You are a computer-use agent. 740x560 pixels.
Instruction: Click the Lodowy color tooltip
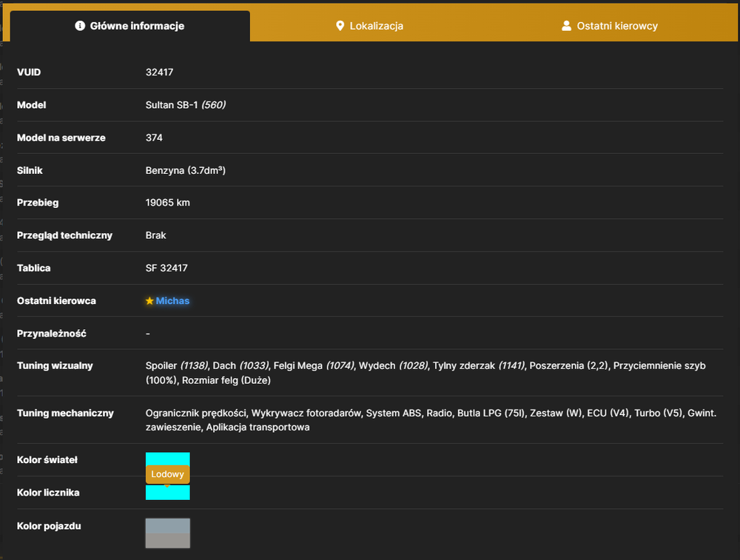(167, 474)
